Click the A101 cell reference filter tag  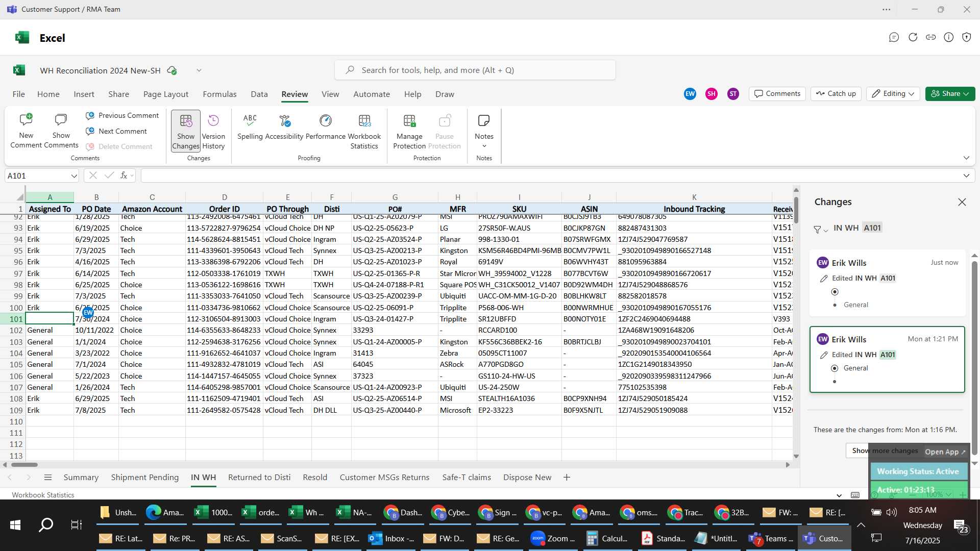[872, 228]
